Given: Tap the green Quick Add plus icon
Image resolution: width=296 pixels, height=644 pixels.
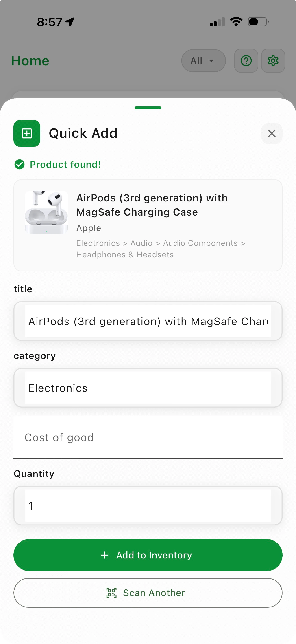Looking at the screenshot, I should 27,133.
